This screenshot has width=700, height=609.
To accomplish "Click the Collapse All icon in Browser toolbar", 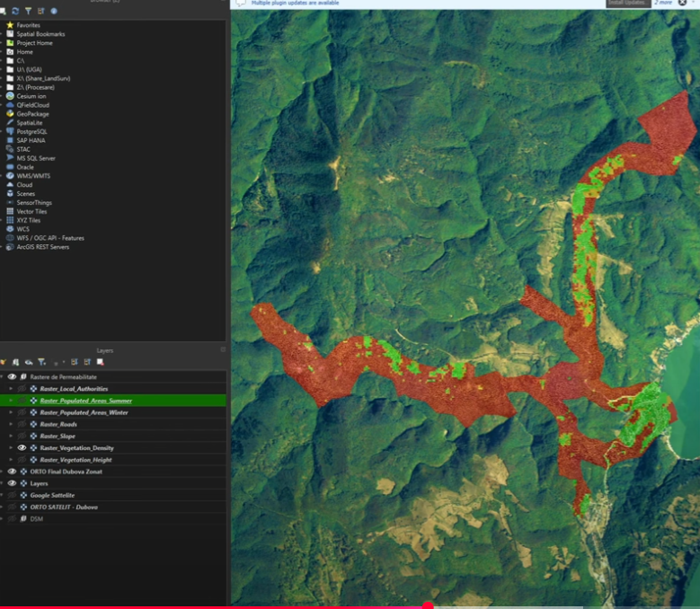I will (x=40, y=11).
